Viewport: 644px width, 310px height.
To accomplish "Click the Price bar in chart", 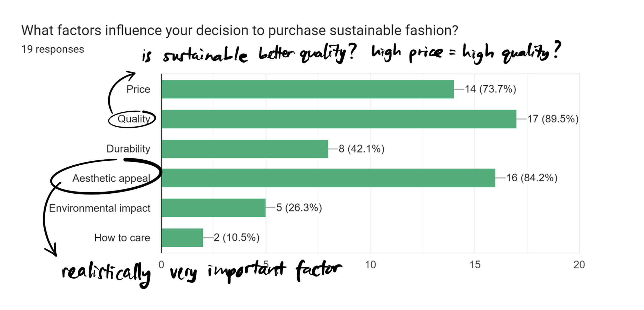I will click(307, 89).
